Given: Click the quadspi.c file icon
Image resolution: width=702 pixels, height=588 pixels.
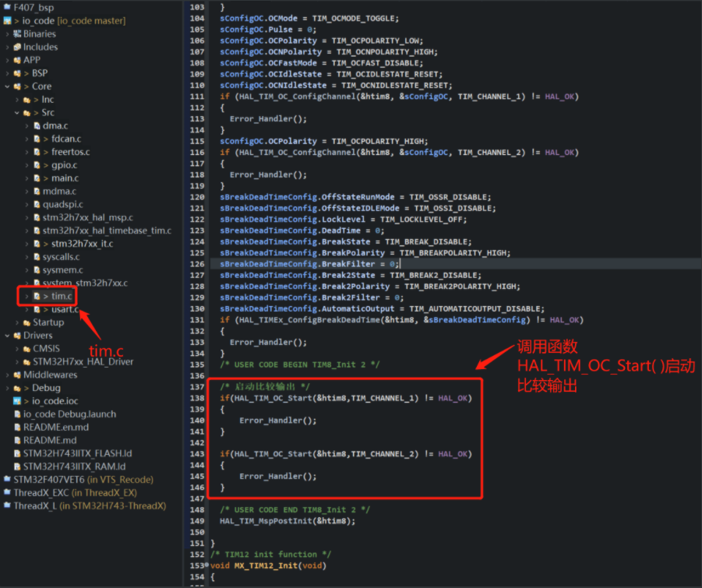Looking at the screenshot, I should click(37, 205).
